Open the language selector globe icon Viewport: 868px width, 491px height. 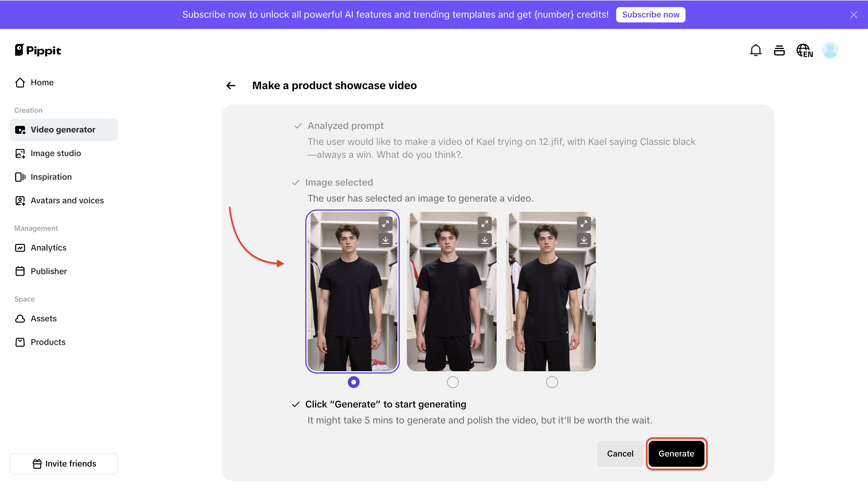pos(804,50)
